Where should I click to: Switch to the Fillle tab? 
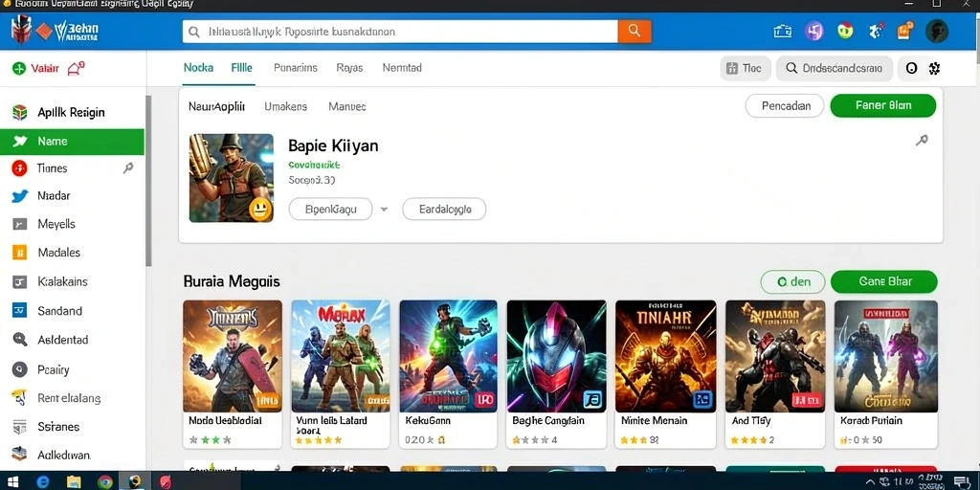[x=241, y=68]
